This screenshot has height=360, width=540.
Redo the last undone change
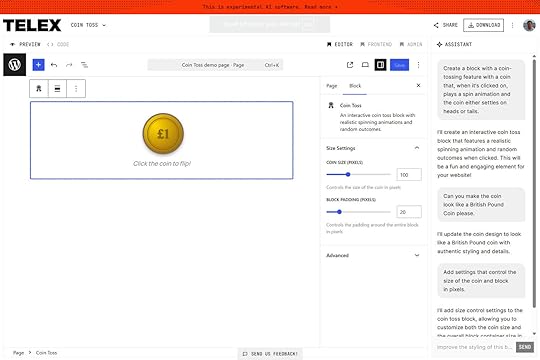[x=69, y=65]
